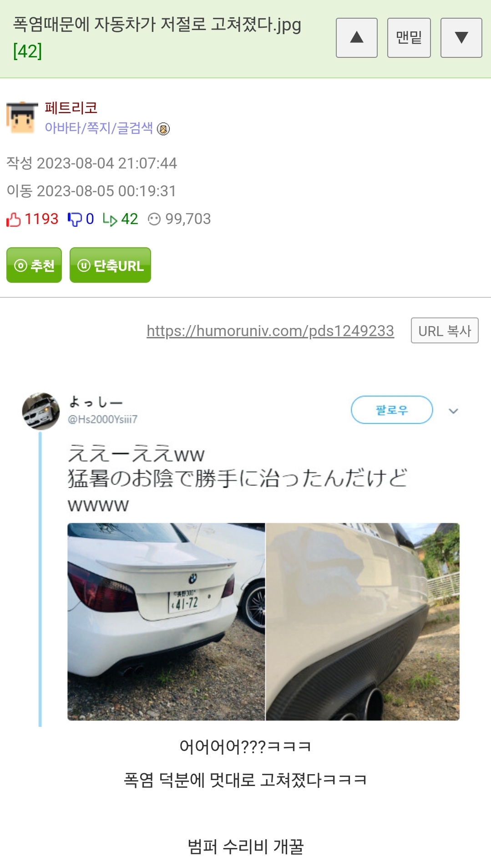Copy link with URL 복사 button

click(445, 331)
